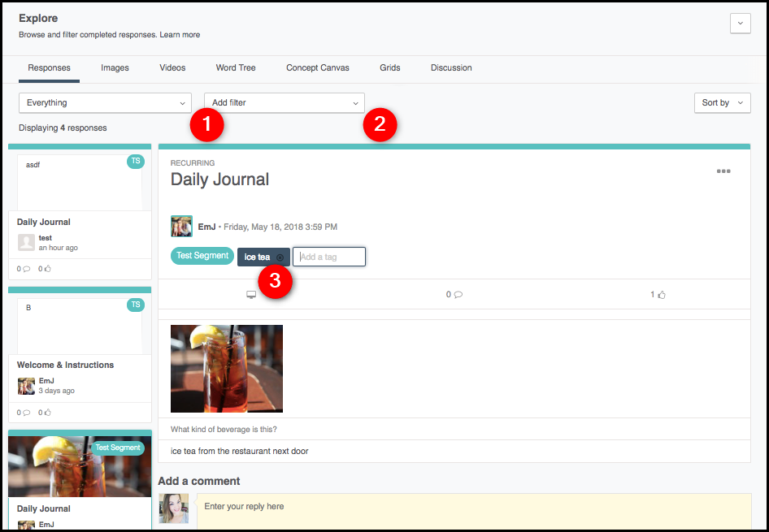Click the test user's placeholder avatar
This screenshot has height=532, width=769.
[26, 243]
